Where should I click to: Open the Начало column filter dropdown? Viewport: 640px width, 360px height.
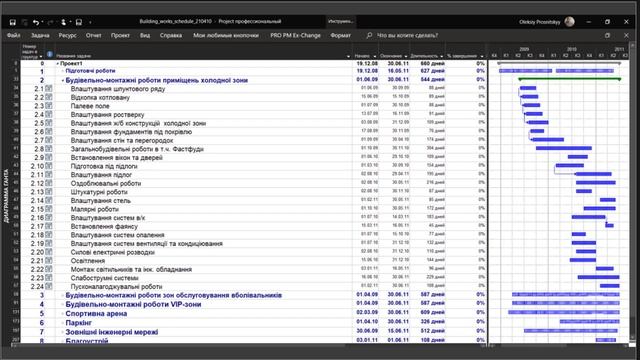point(374,56)
